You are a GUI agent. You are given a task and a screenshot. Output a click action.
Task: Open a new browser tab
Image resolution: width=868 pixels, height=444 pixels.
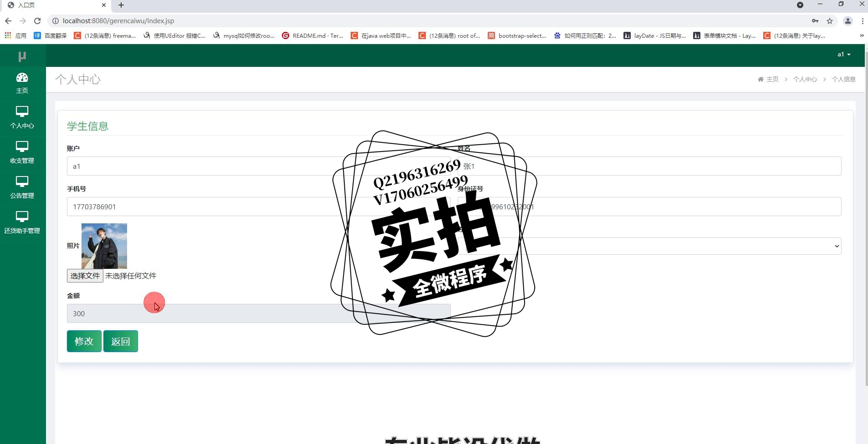point(121,5)
